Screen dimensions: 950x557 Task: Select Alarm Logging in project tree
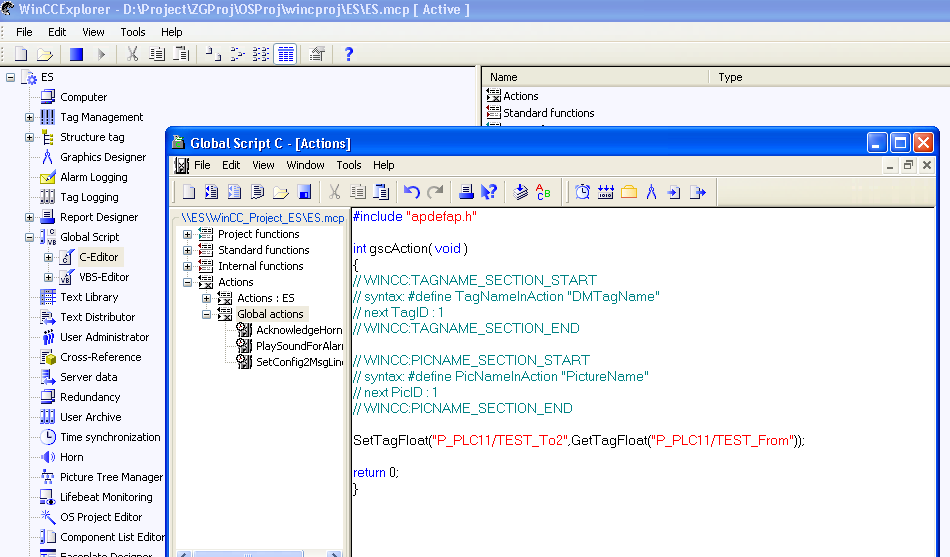(x=94, y=178)
